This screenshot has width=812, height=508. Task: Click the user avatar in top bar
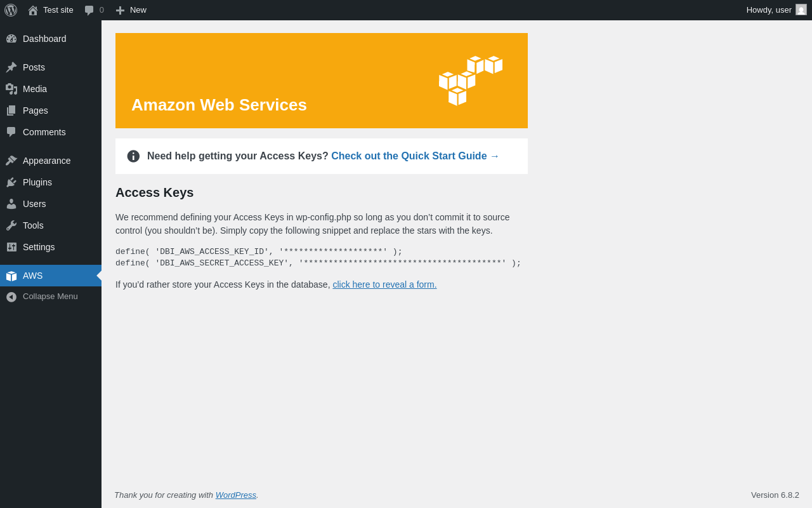(801, 10)
